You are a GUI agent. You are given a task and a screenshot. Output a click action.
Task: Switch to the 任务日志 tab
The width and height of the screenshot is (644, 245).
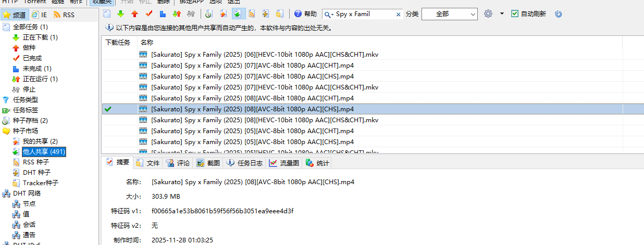[245, 163]
